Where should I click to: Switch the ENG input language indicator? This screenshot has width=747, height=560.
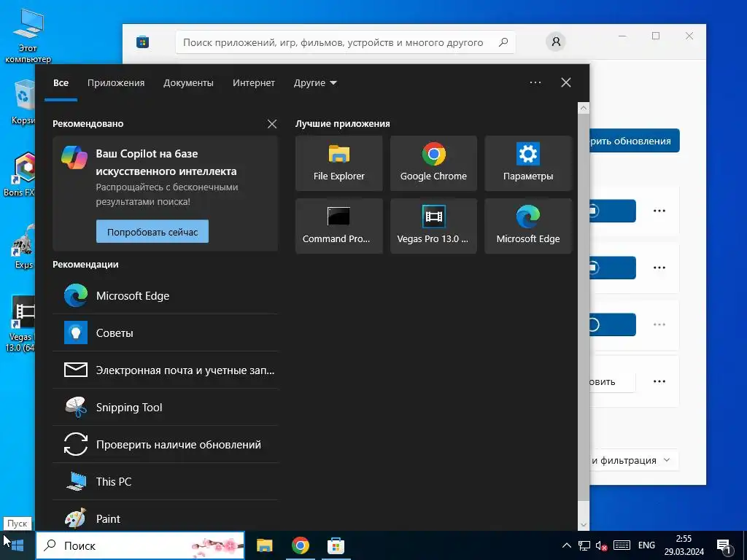[646, 545]
